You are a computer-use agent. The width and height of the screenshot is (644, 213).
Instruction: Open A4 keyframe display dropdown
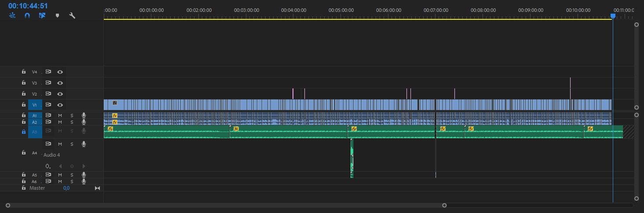tap(48, 166)
